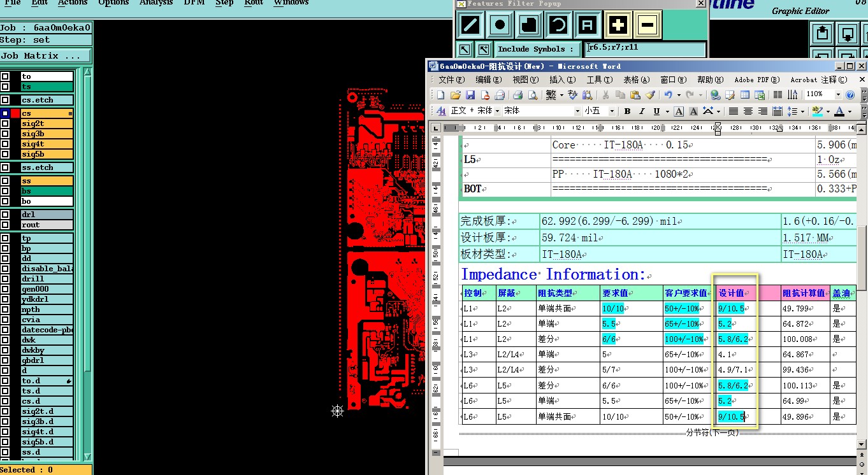
Task: Select text features filter icon
Action: click(588, 25)
